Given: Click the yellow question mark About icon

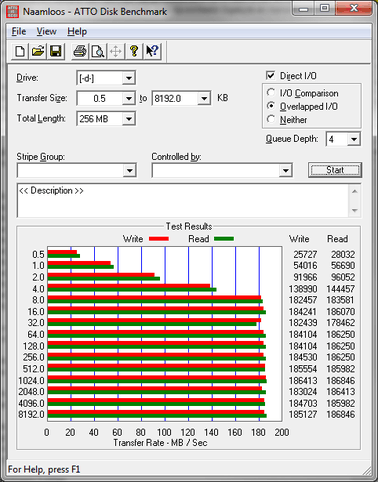Looking at the screenshot, I should (x=134, y=51).
